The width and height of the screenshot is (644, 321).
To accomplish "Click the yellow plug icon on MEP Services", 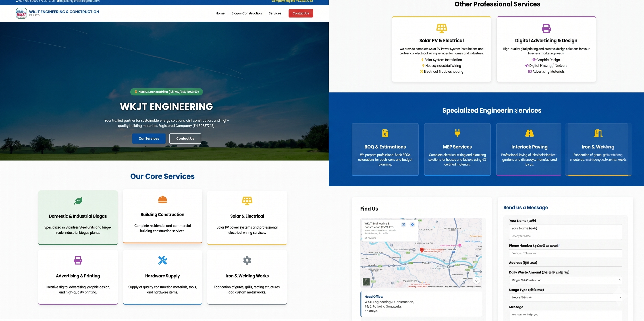I will [x=457, y=133].
